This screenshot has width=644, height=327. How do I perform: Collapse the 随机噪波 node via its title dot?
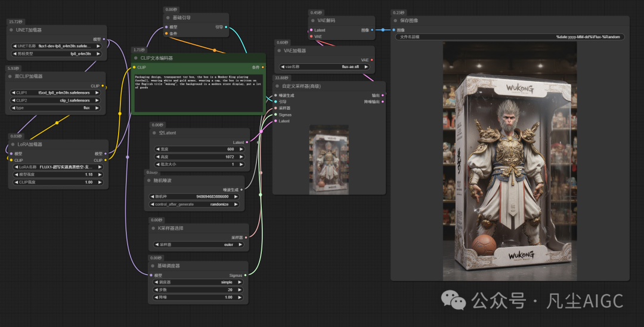(x=149, y=180)
